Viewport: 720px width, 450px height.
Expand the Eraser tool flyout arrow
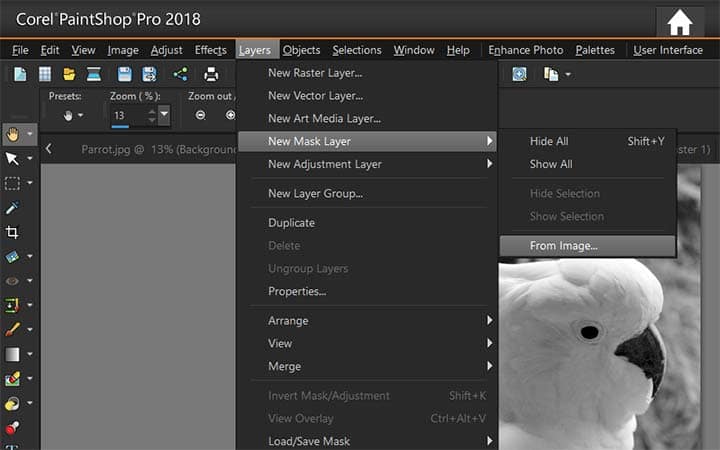30,378
